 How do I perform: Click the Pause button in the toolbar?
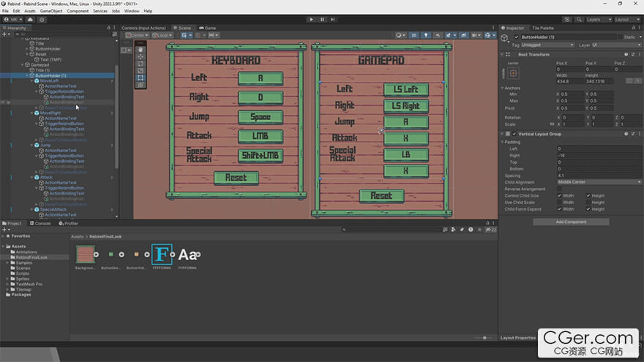(322, 19)
